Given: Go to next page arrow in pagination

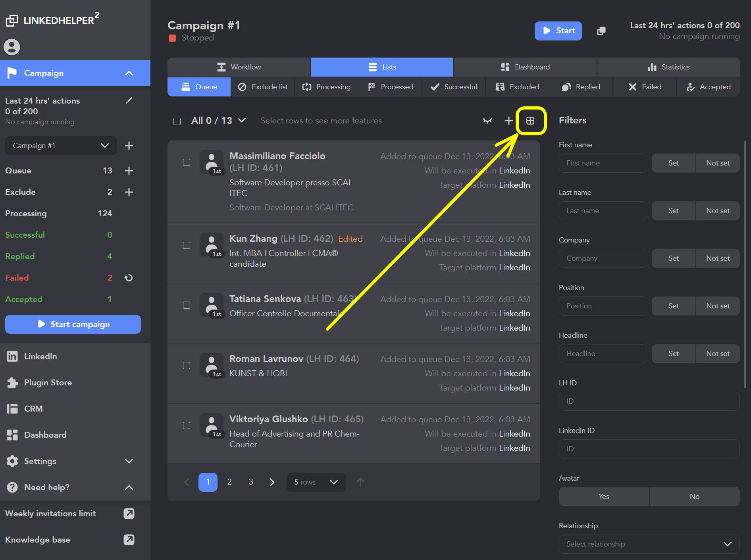Looking at the screenshot, I should point(272,482).
